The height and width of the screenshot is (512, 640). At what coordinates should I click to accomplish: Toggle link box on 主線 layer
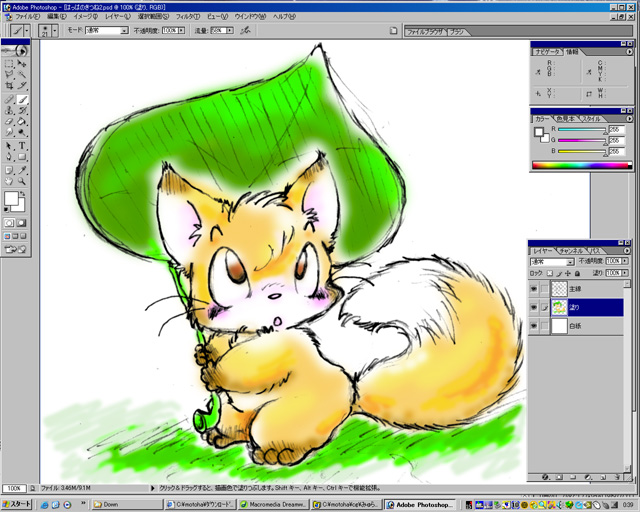point(544,289)
